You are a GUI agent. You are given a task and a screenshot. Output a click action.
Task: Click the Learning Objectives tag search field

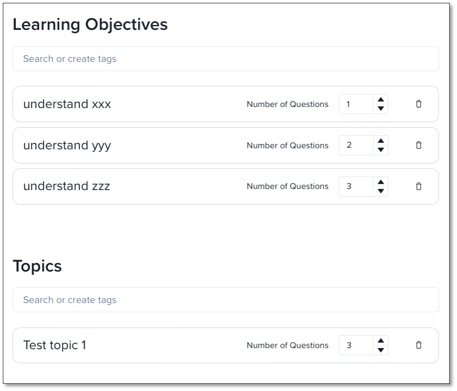point(226,59)
